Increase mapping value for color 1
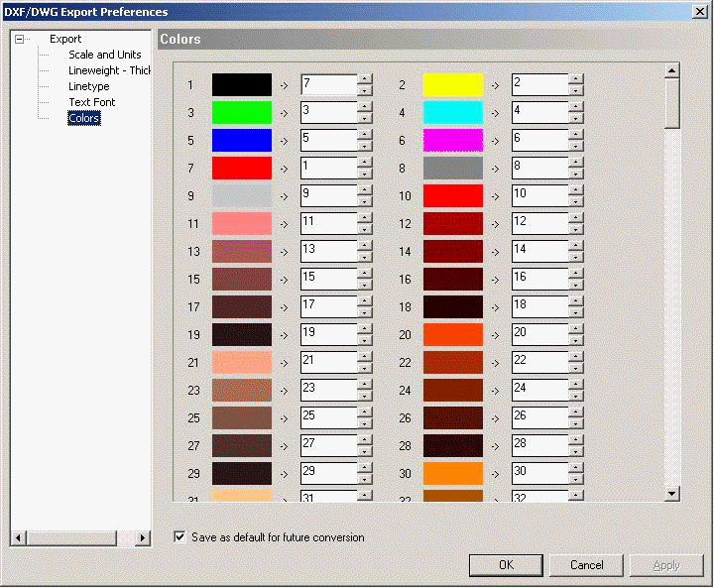Image resolution: width=714 pixels, height=588 pixels. tap(364, 79)
